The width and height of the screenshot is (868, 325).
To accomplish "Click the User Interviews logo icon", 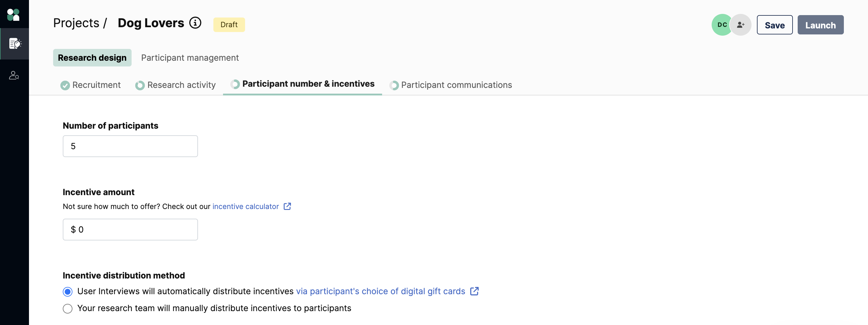I will tap(14, 14).
